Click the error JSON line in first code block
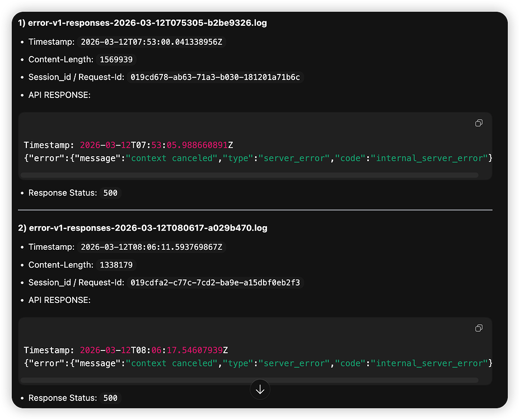This screenshot has height=420, width=519. (x=258, y=158)
